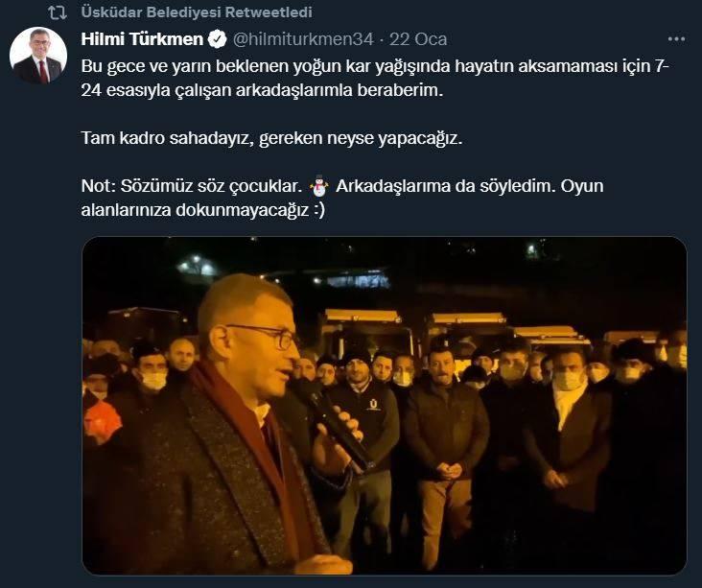Click the ':)' smiley ending the tweet

coord(318,210)
